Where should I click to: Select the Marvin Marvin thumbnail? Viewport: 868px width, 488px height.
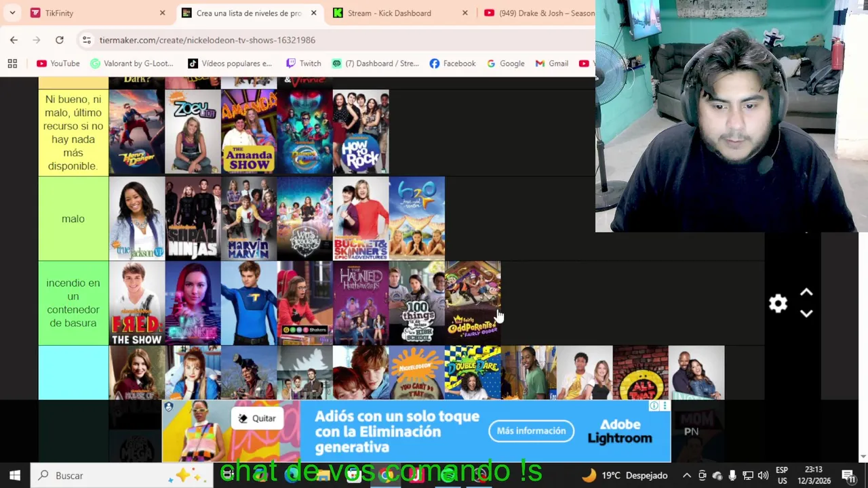[249, 218]
